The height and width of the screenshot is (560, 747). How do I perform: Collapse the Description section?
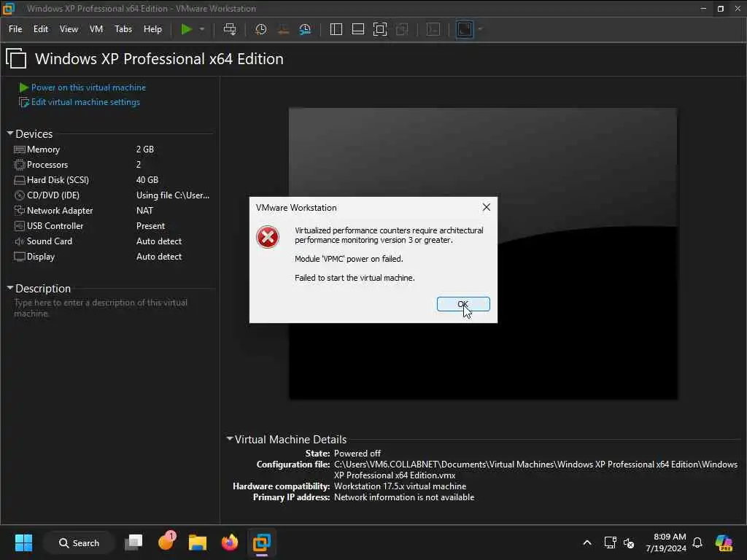(x=10, y=287)
